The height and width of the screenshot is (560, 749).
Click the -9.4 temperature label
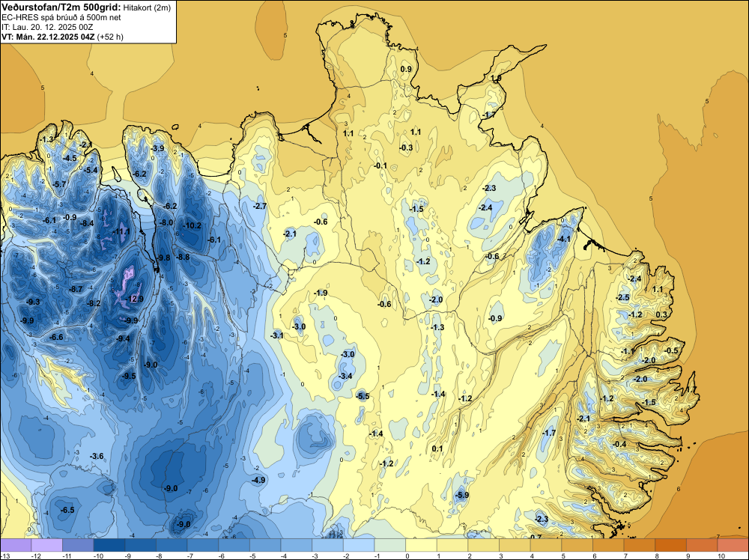[x=123, y=338]
